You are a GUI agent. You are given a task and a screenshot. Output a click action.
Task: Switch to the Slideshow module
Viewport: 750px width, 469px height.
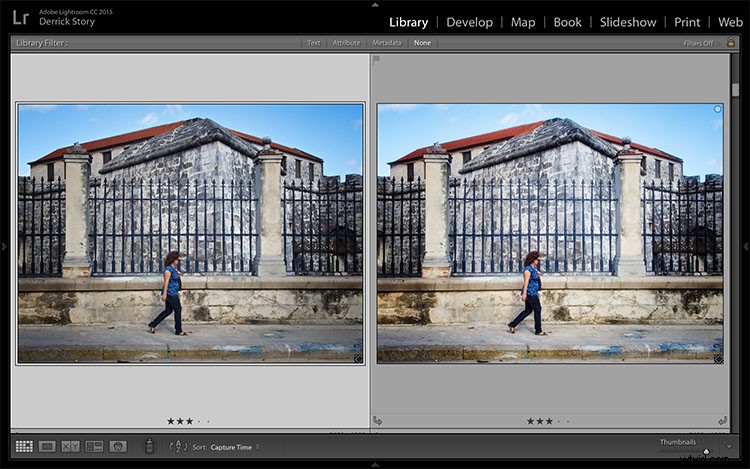[x=628, y=22]
